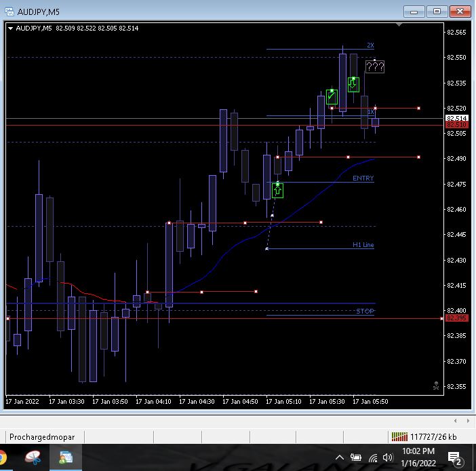476x471 pixels.
Task: Click the skull expert advisor icon in chart corner
Action: (436, 385)
